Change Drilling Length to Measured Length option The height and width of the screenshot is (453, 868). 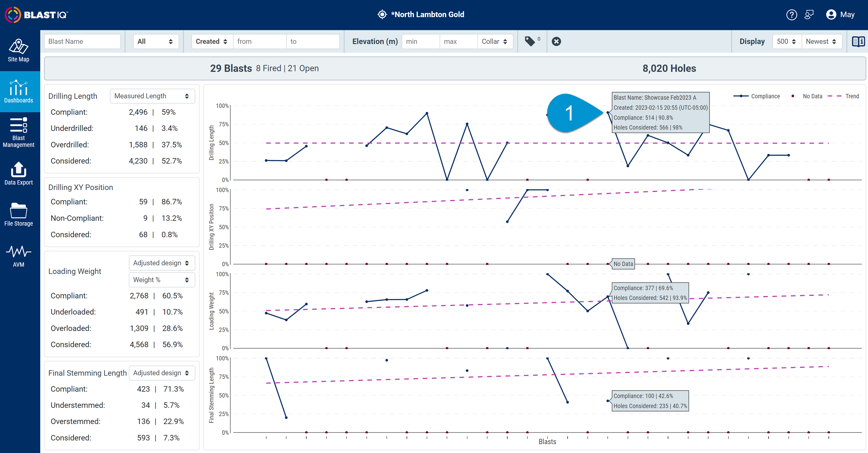152,96
